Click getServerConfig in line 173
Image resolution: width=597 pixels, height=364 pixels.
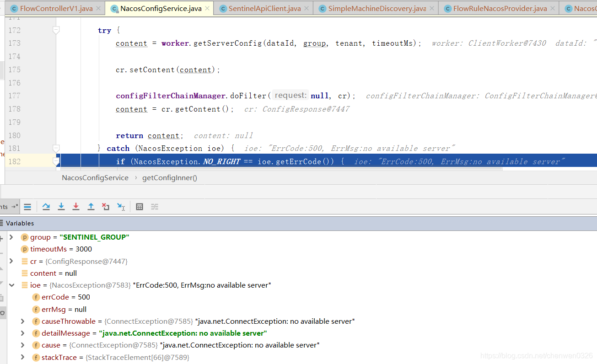[227, 43]
